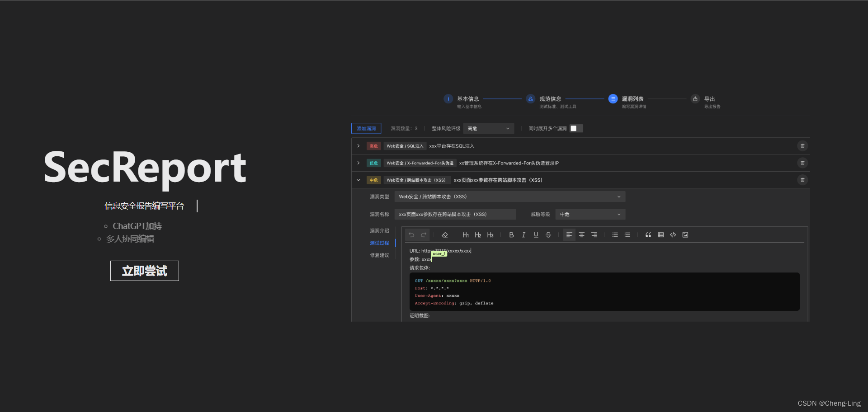Image resolution: width=868 pixels, height=412 pixels.
Task: Click the redo icon in editor toolbar
Action: (424, 235)
